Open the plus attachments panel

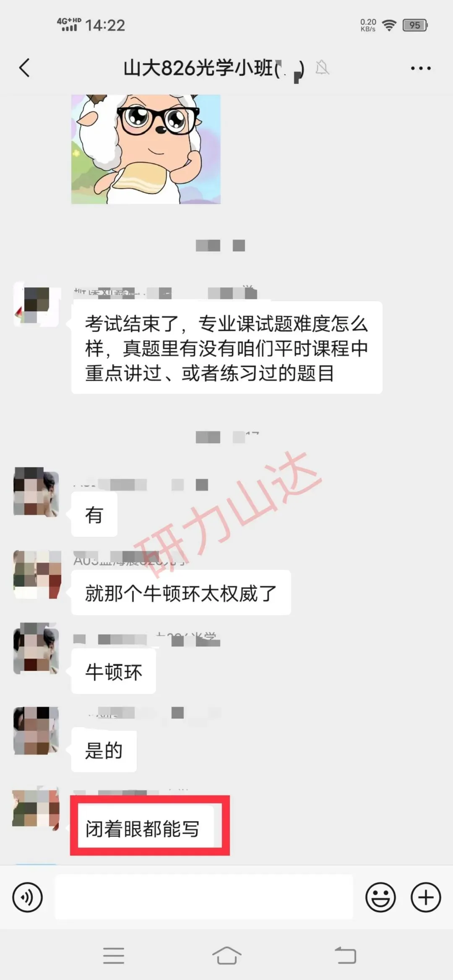[426, 897]
